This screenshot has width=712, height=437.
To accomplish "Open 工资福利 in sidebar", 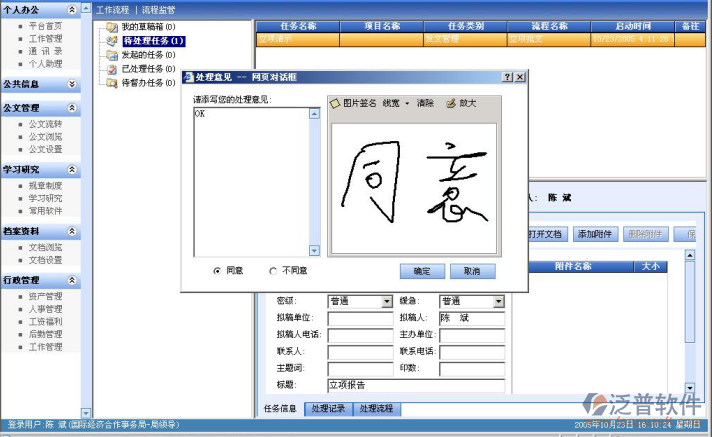I will (x=45, y=322).
